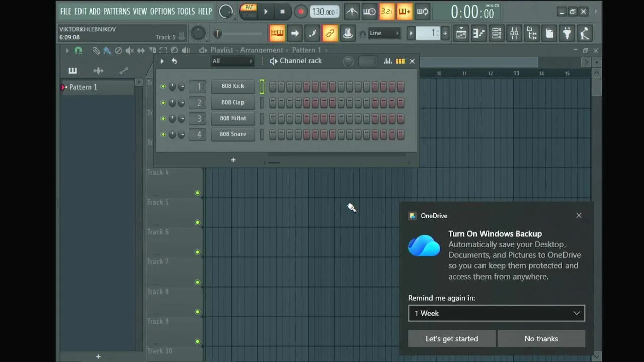Open the Line snap dropdown
644x362 pixels.
(x=385, y=33)
